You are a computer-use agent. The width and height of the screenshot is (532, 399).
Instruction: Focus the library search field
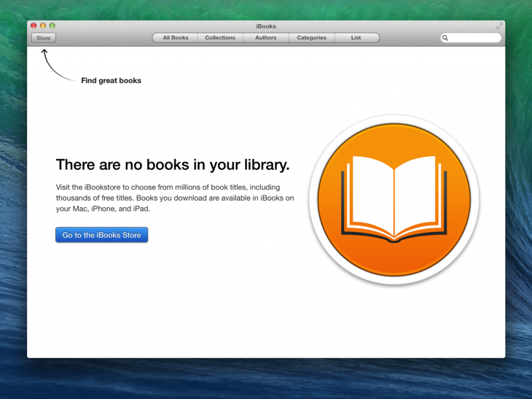tap(471, 38)
